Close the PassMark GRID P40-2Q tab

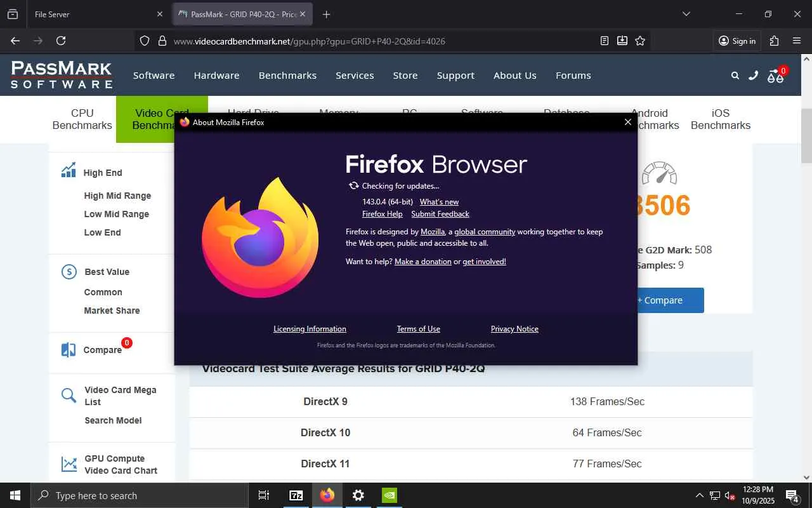[x=303, y=14]
